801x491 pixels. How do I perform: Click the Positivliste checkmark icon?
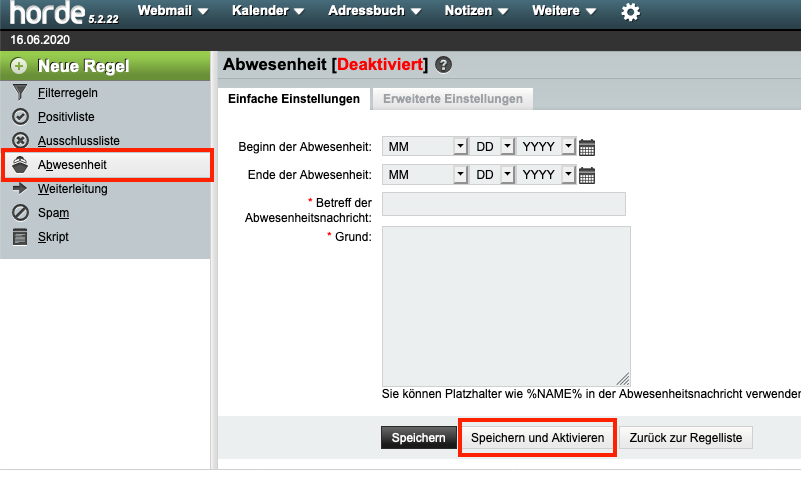[x=20, y=117]
